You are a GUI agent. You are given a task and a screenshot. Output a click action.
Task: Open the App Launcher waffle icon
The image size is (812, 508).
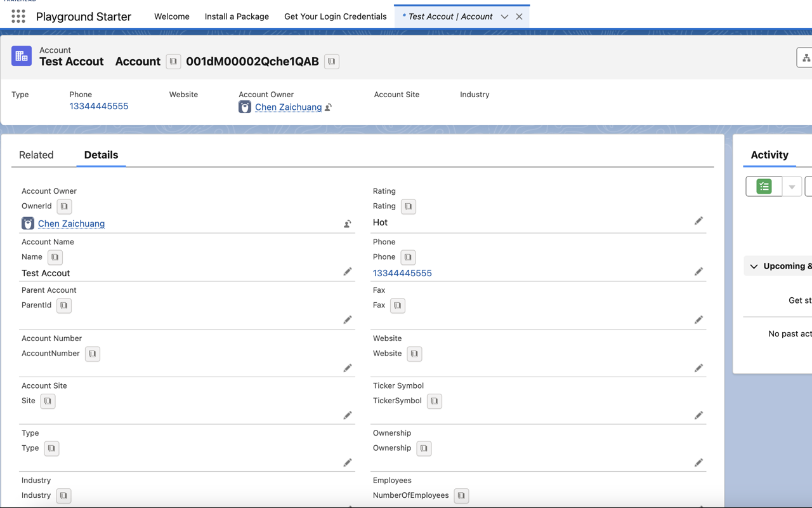click(x=17, y=17)
